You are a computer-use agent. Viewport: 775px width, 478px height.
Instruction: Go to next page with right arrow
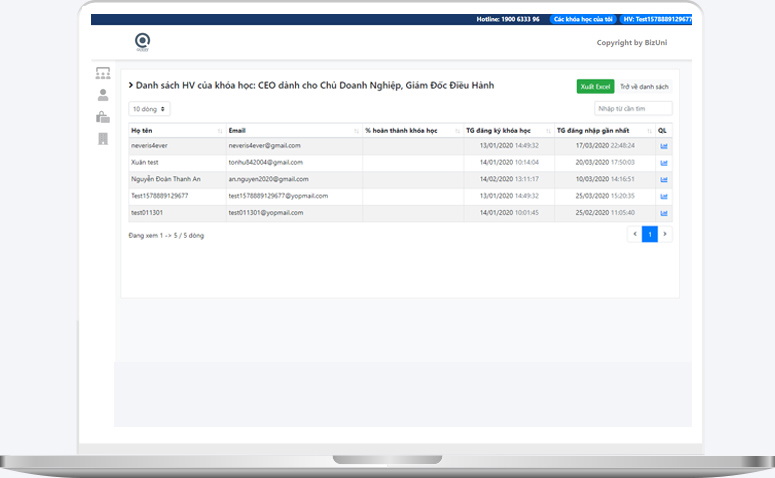[665, 234]
